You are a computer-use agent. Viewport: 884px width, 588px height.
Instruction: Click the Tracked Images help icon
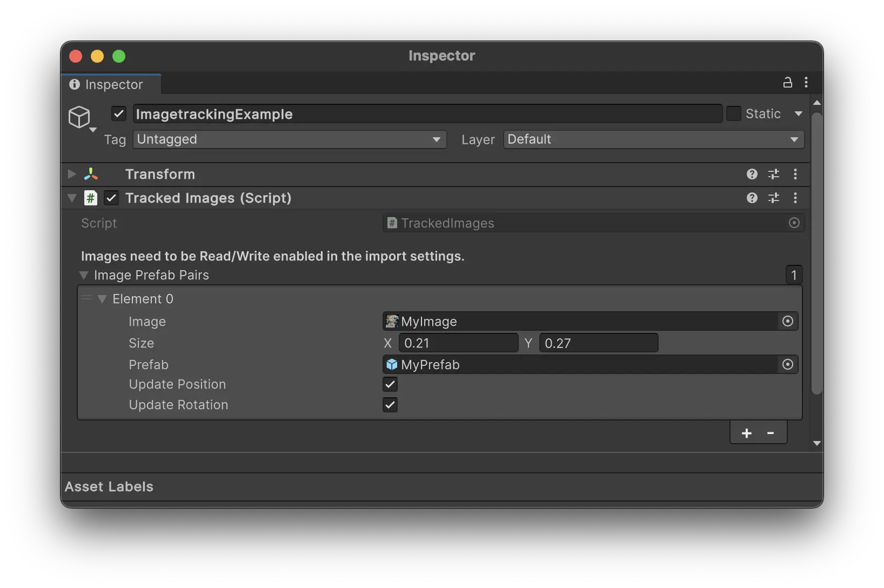[x=752, y=198]
